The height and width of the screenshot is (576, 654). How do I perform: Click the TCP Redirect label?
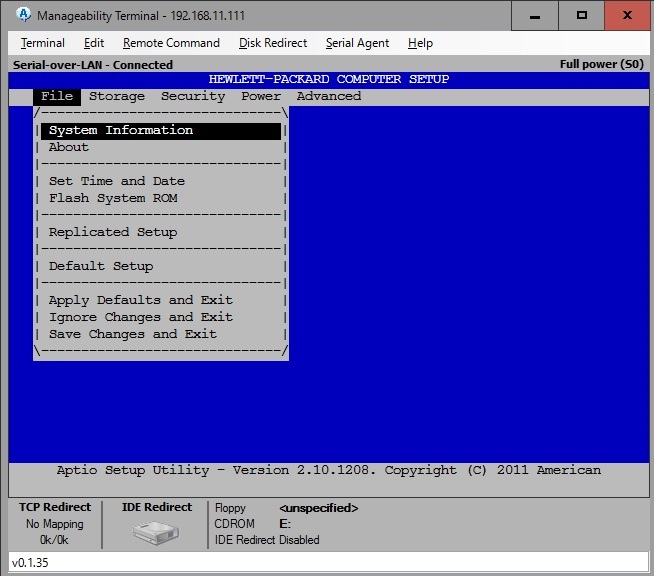click(55, 507)
